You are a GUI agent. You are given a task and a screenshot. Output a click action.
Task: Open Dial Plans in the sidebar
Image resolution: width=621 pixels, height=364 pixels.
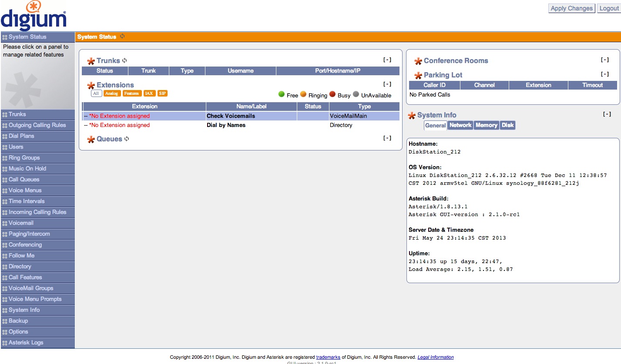point(38,136)
